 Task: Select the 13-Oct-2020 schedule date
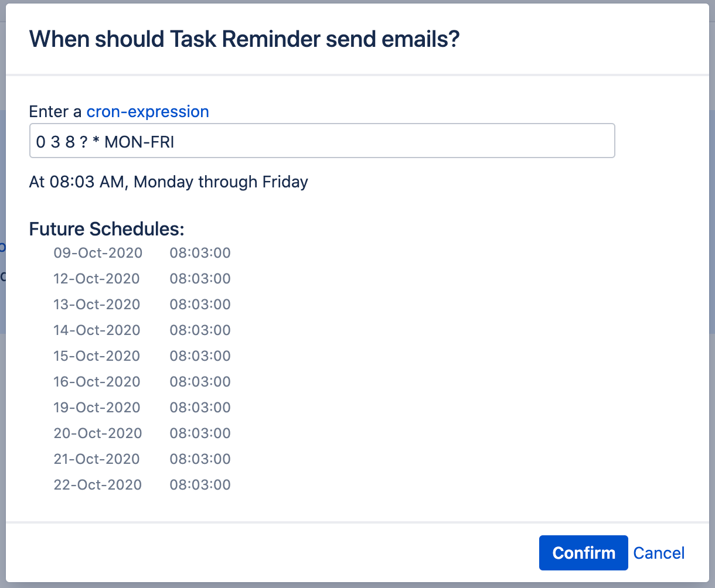tap(97, 305)
